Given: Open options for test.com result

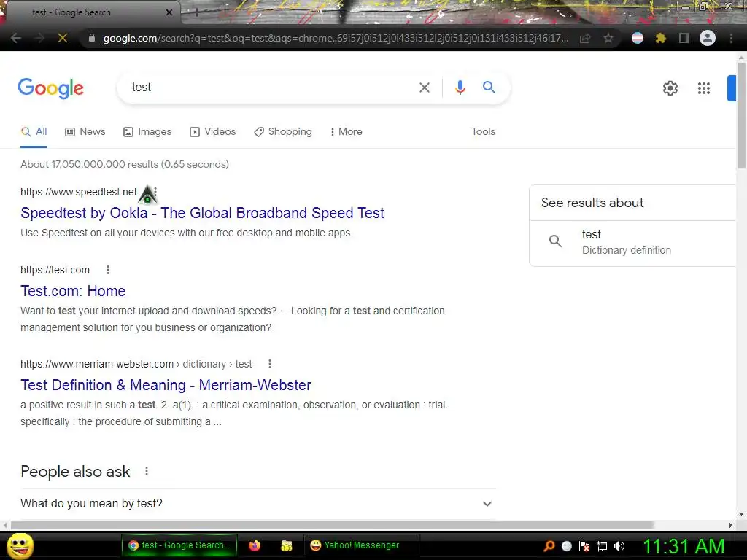Looking at the screenshot, I should 108,270.
